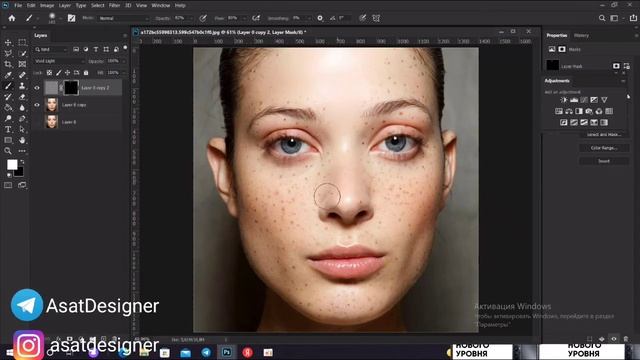Show Layer 0 visibility box

37,122
